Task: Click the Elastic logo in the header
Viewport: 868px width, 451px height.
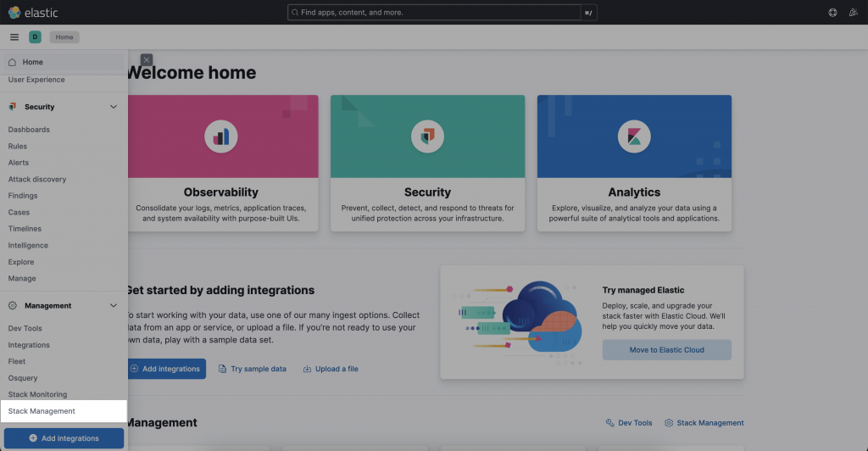Action: pyautogui.click(x=33, y=12)
